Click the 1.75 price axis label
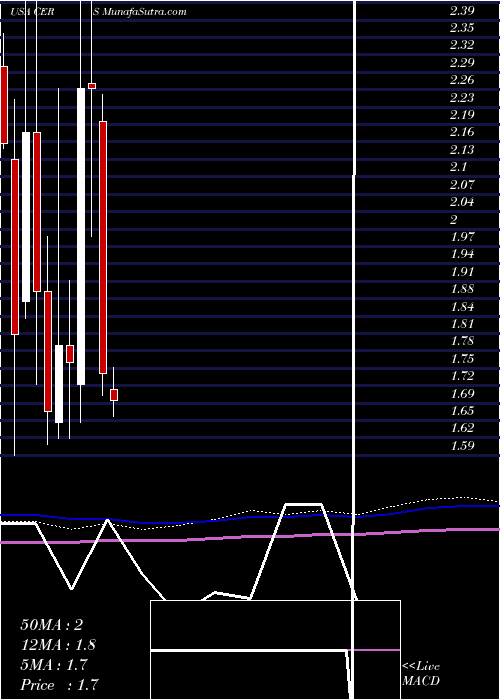This screenshot has height=700, width=500. click(462, 359)
